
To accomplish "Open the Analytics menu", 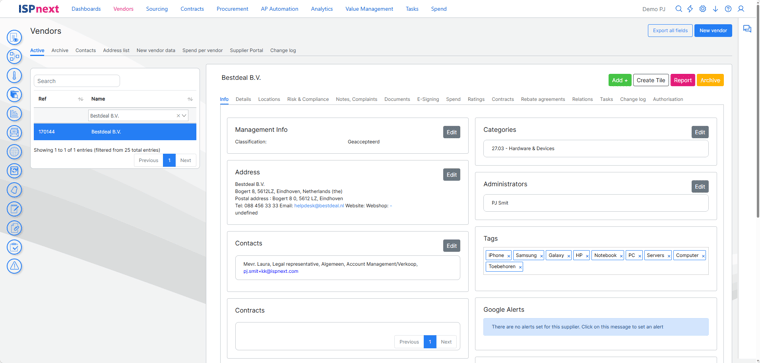I will click(322, 9).
